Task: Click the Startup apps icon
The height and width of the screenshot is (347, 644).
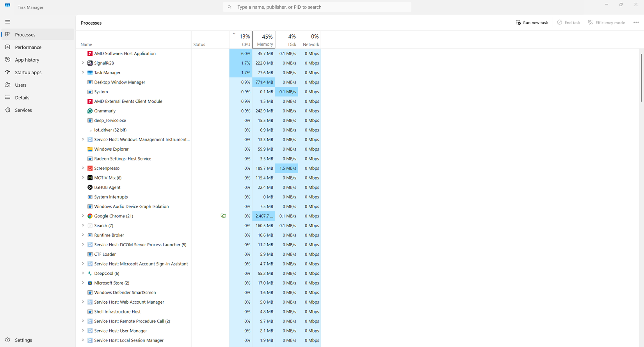Action: coord(8,72)
